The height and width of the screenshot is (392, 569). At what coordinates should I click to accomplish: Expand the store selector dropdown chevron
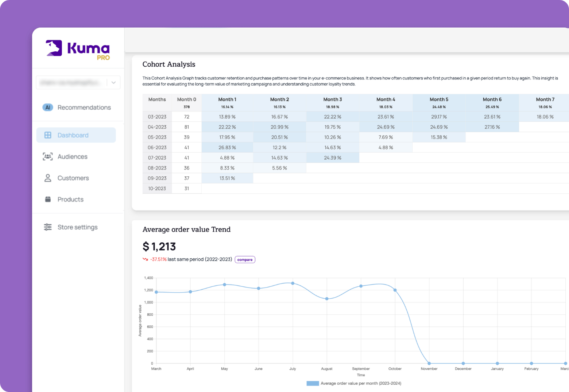pos(113,82)
